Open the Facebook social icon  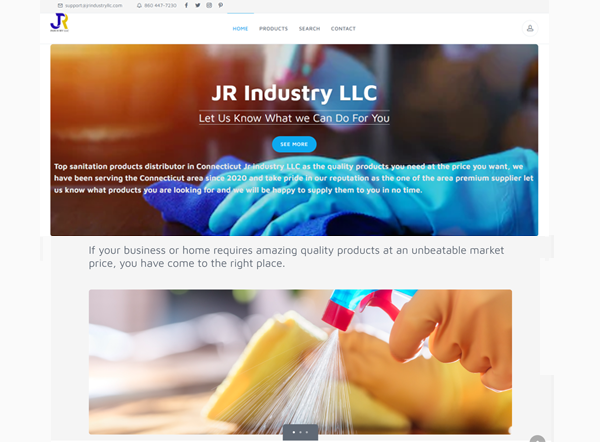[186, 5]
